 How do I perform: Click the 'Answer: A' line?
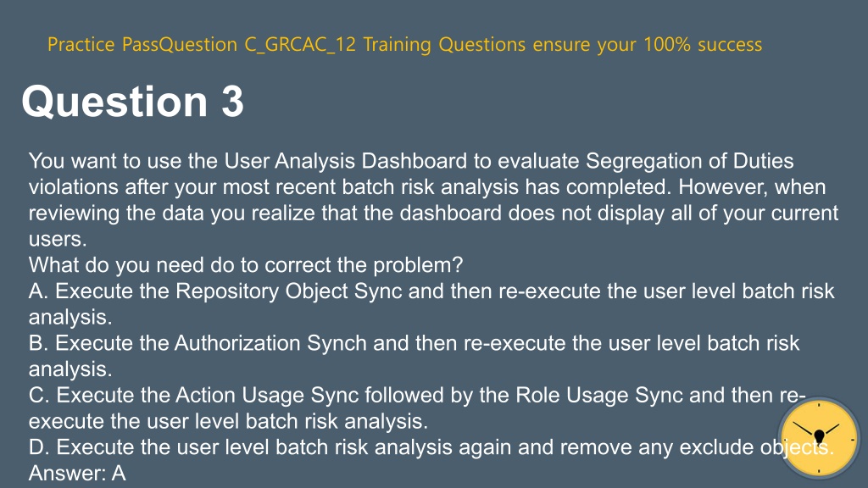[77, 473]
